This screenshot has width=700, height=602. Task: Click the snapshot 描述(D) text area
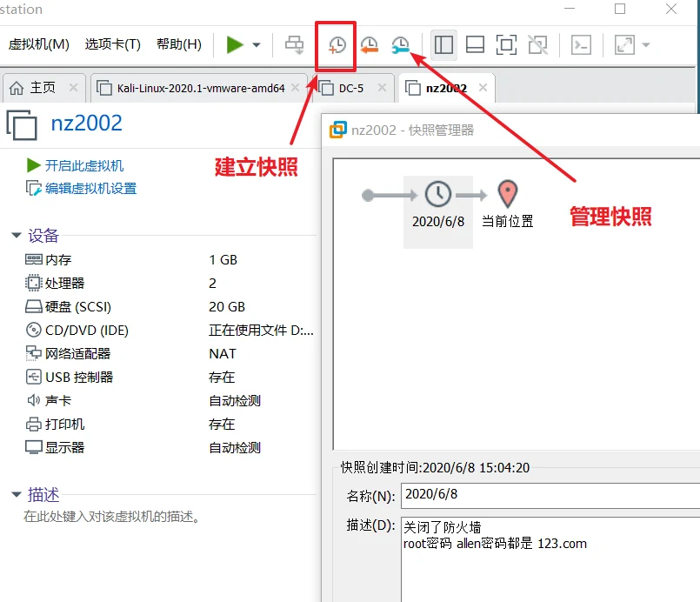point(550,559)
